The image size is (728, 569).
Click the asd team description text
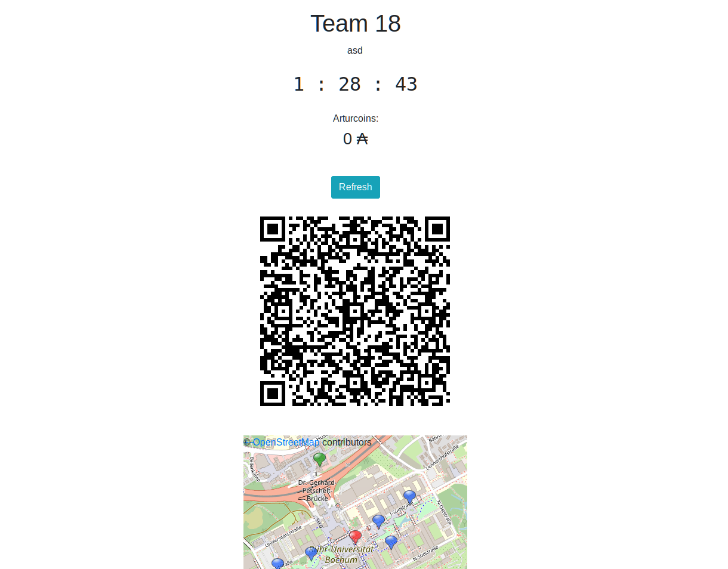click(355, 50)
